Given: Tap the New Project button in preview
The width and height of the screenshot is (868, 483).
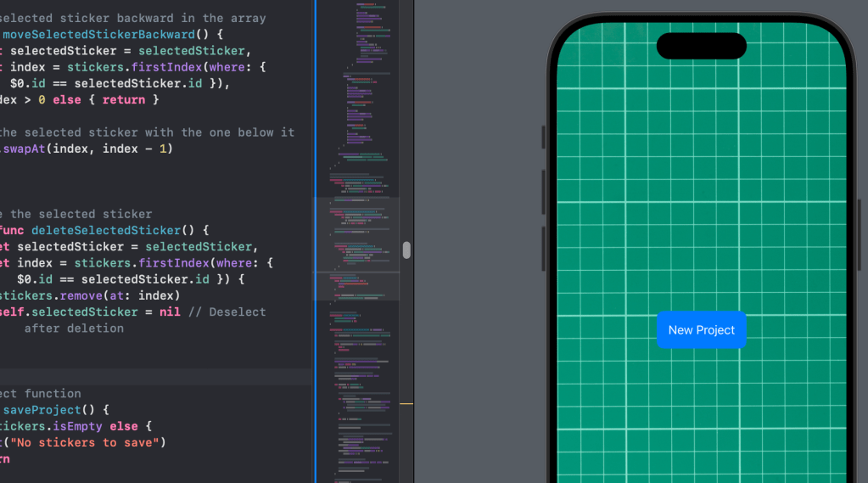Looking at the screenshot, I should point(701,330).
